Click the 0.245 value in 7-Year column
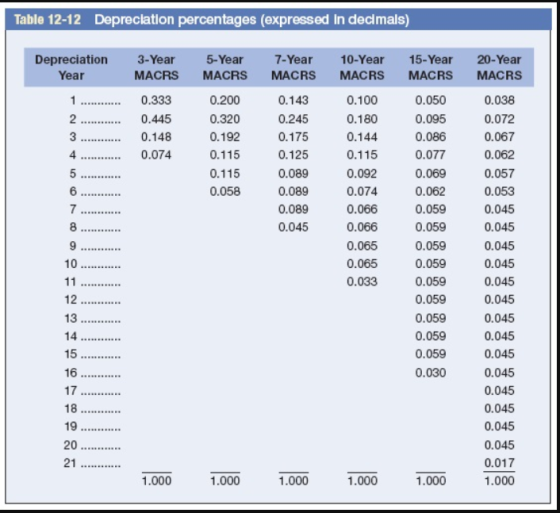This screenshot has width=560, height=513. click(293, 119)
